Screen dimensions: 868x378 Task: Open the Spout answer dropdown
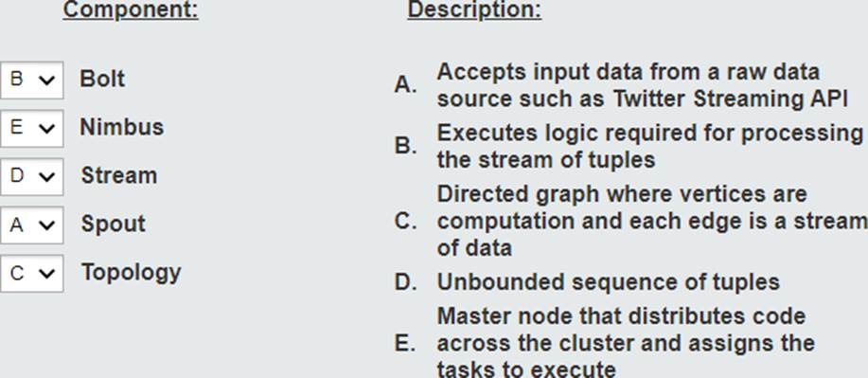coord(31,225)
